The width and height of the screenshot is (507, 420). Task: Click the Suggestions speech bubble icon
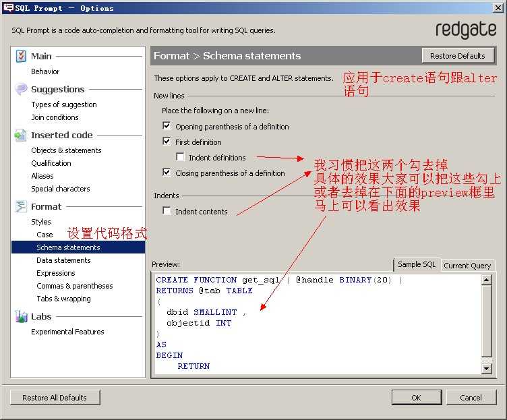click(x=21, y=89)
